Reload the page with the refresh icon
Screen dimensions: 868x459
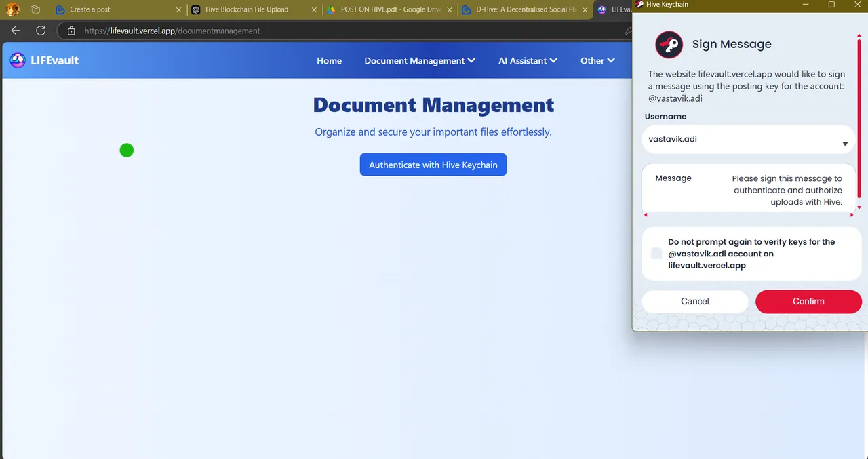click(41, 31)
